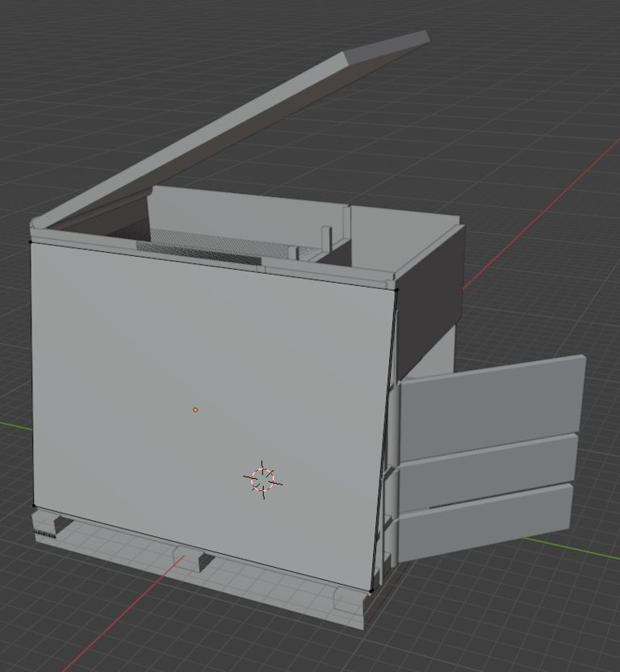Select the topmost slat of the side door
This screenshot has height=672, width=620.
pos(491,407)
